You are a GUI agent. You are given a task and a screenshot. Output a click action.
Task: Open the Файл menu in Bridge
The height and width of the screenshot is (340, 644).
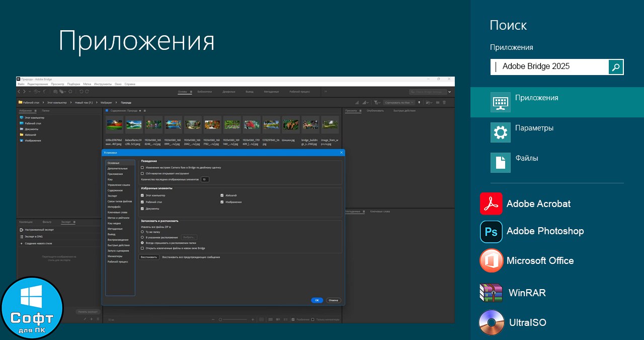21,84
